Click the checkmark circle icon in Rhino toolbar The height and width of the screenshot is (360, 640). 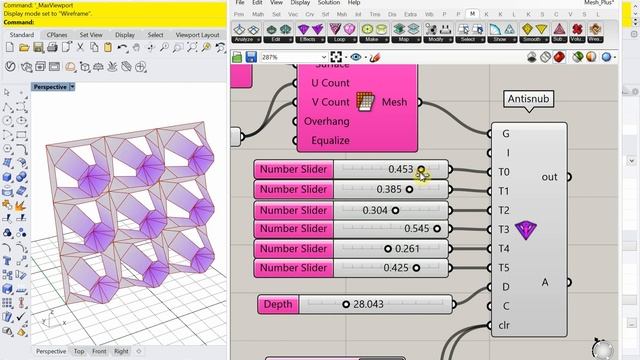click(10, 66)
